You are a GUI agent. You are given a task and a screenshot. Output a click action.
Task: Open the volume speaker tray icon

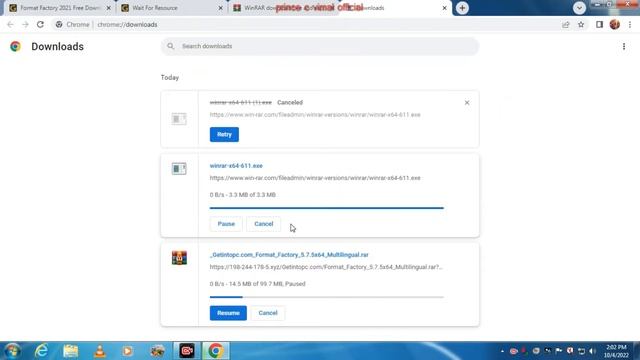593,351
